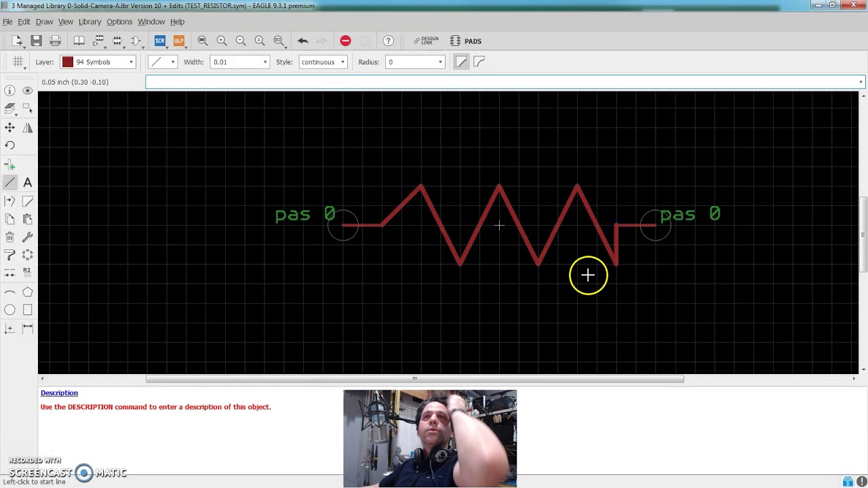Select the Rectangle tool

coord(27,310)
